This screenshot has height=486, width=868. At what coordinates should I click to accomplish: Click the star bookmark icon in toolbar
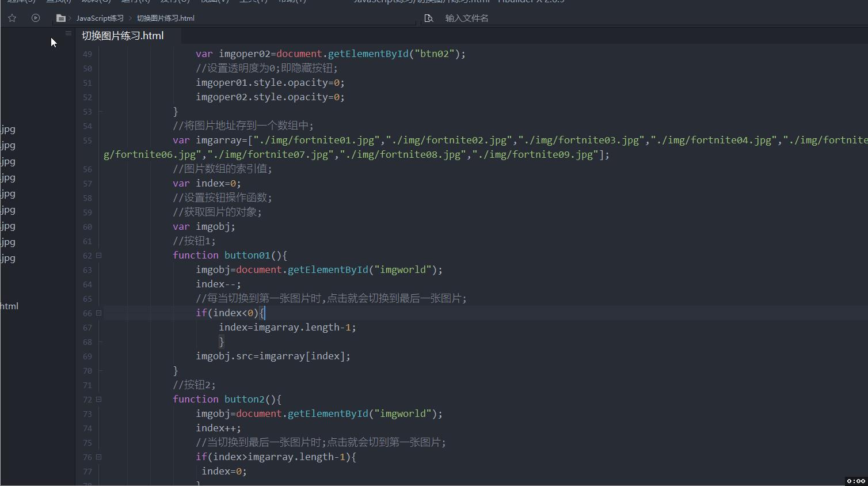tap(12, 18)
